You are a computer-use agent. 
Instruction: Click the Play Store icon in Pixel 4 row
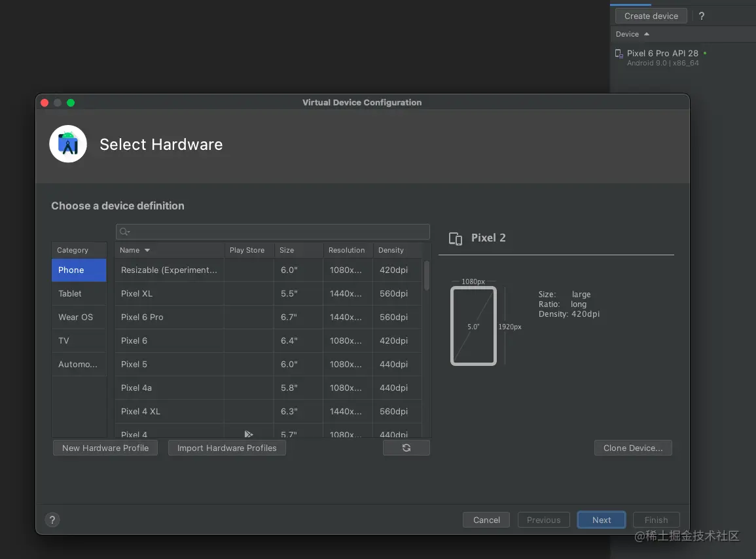coord(248,434)
